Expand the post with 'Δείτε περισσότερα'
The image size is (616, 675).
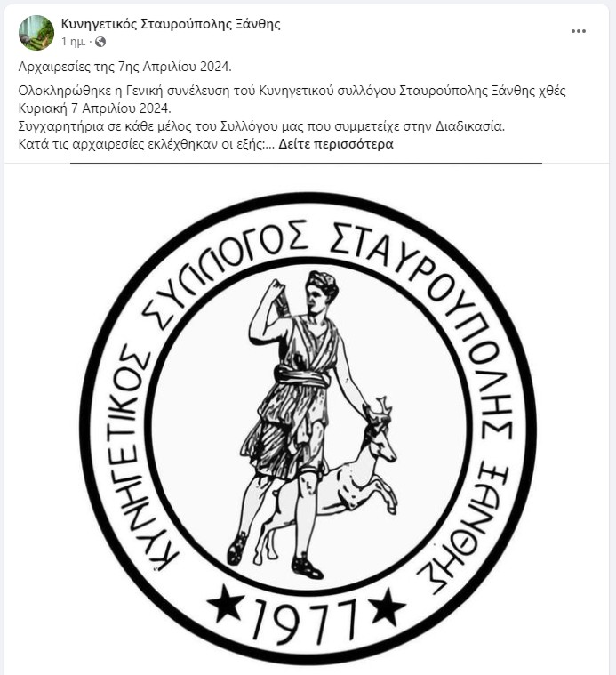pyautogui.click(x=335, y=144)
